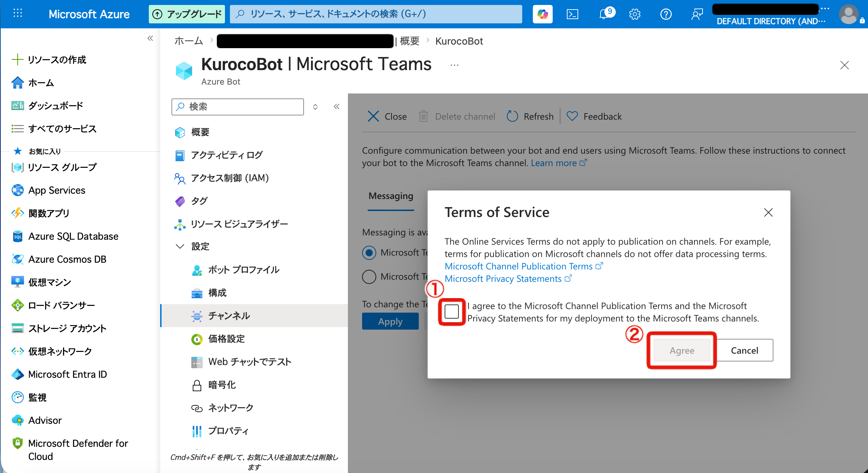Open the account avatar menu
Viewport: 868px width, 473px height.
[x=849, y=14]
